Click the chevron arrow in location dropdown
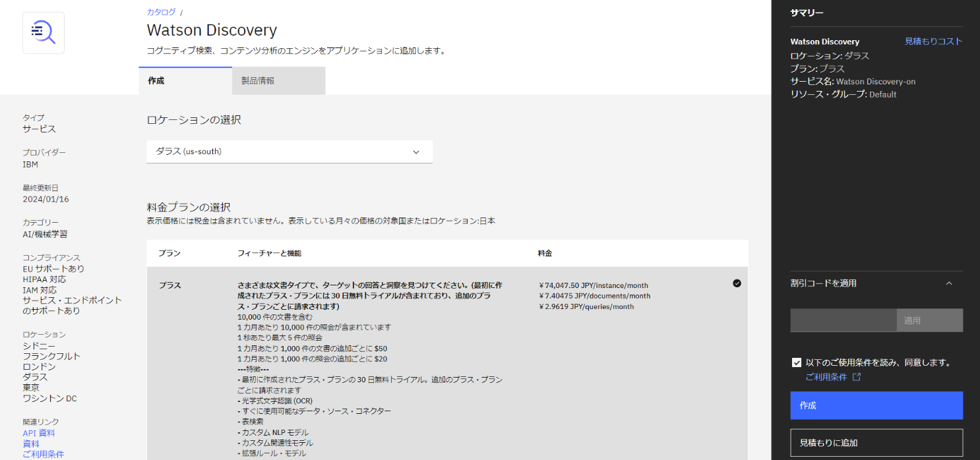 click(x=416, y=152)
